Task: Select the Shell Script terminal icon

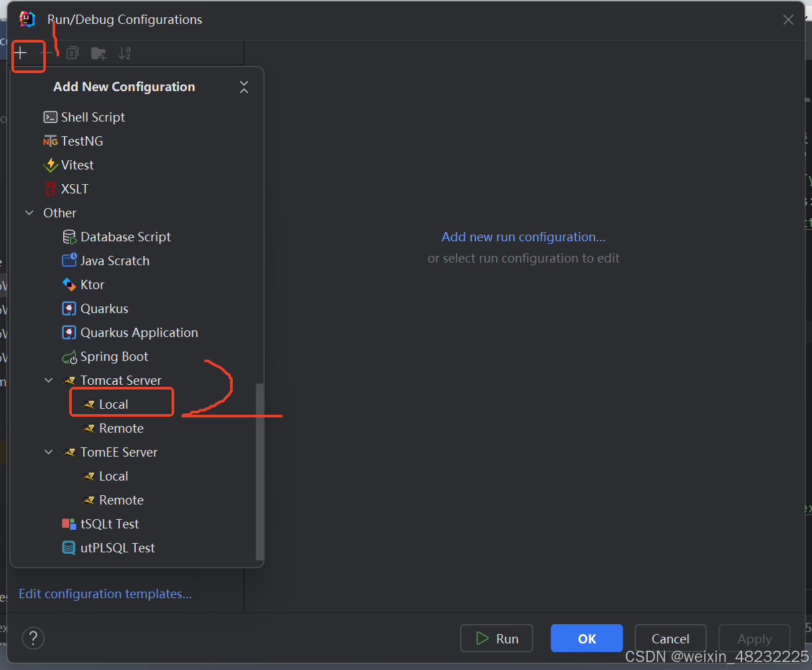Action: [50, 117]
